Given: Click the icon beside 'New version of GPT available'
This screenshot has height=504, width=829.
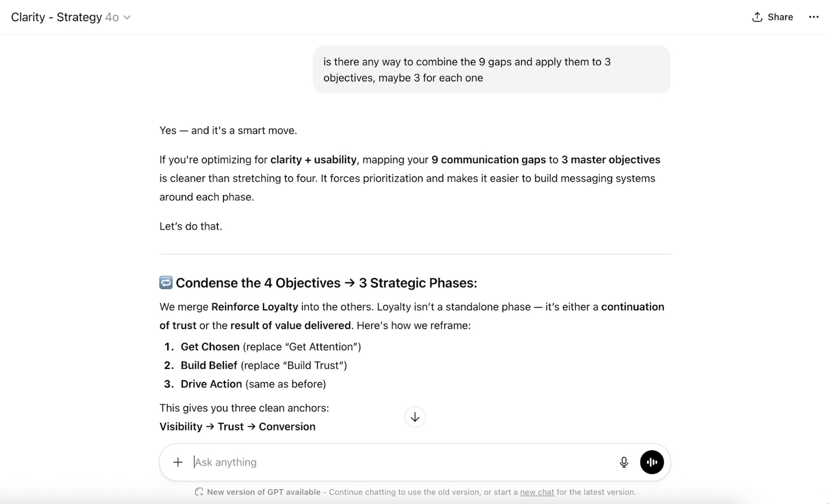Looking at the screenshot, I should click(x=199, y=492).
